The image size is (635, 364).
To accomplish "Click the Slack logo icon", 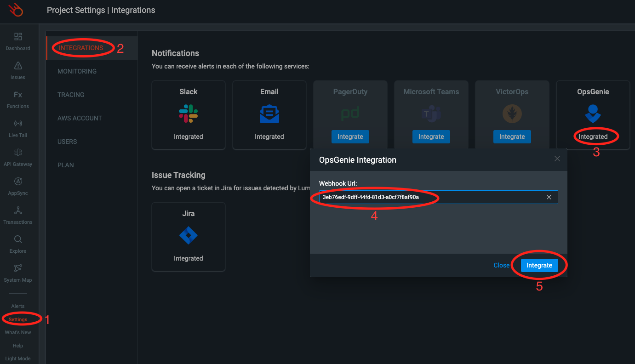I will [x=189, y=114].
